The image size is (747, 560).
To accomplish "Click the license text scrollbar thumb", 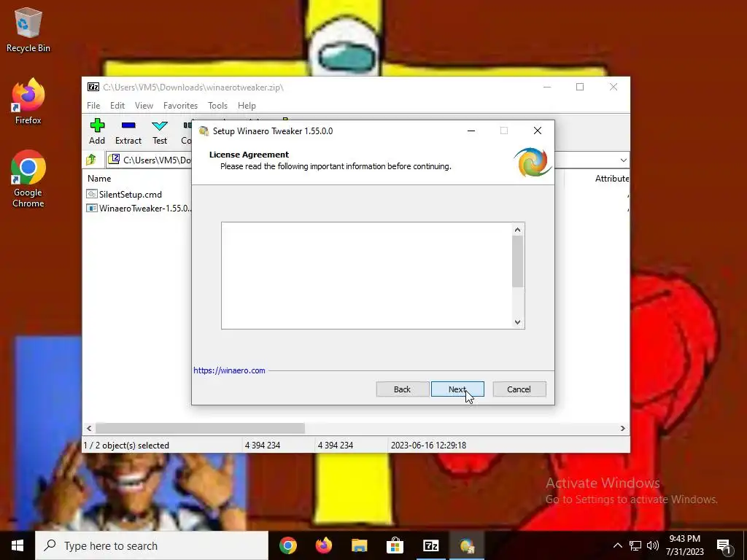I will coord(518,262).
